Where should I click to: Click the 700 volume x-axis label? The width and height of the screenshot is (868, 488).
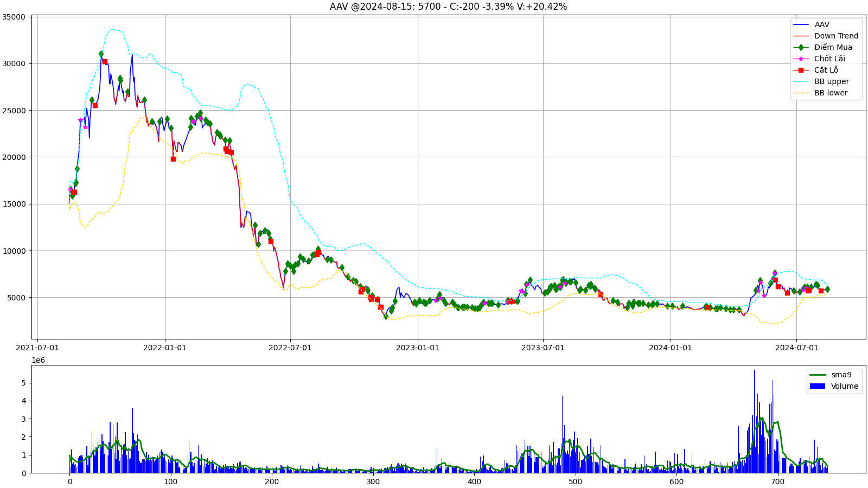pos(777,481)
